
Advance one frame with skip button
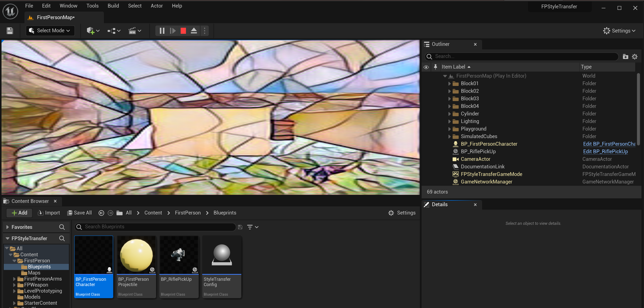173,31
